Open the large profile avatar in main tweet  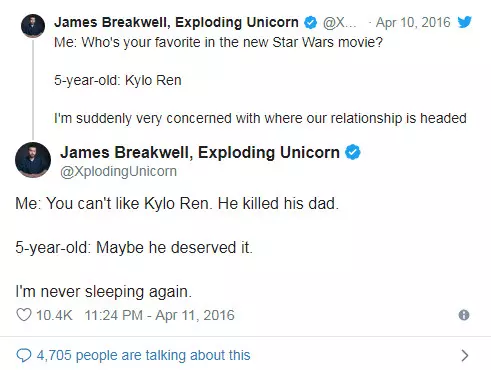point(33,160)
